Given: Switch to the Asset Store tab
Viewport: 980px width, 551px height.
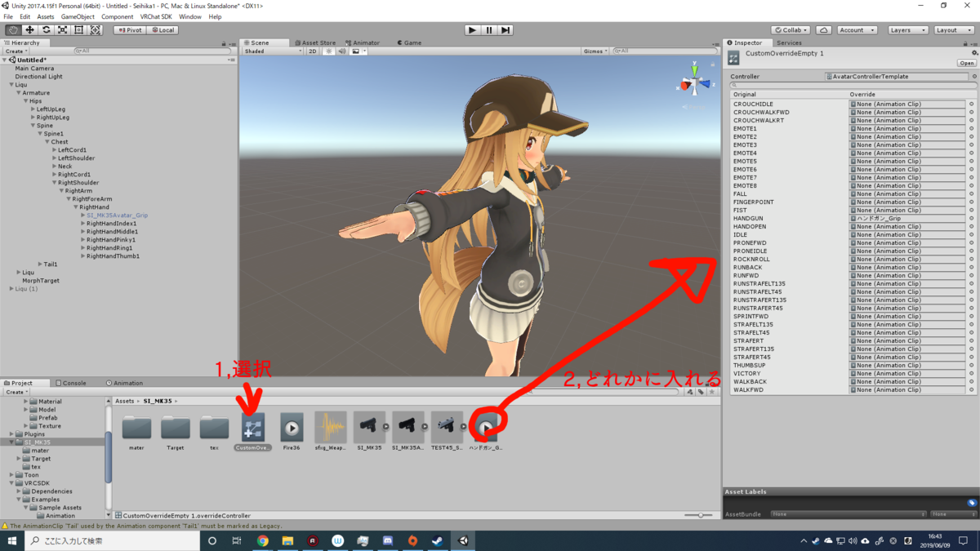Looking at the screenshot, I should [x=315, y=42].
